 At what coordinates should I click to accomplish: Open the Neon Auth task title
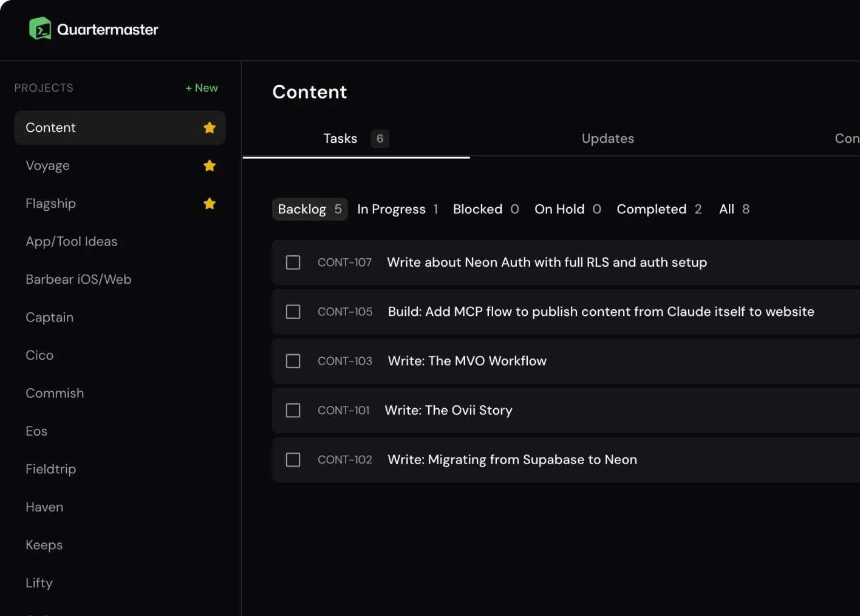(x=547, y=262)
